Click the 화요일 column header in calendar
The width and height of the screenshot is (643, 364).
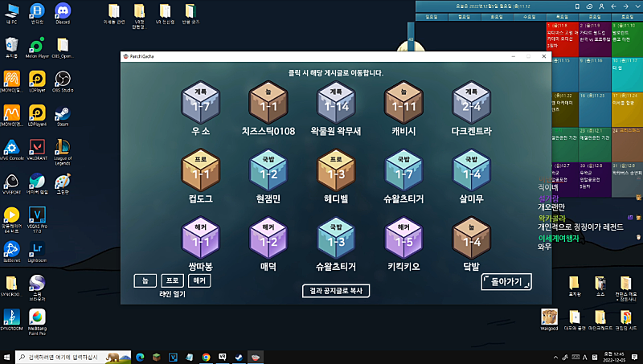coord(497,17)
